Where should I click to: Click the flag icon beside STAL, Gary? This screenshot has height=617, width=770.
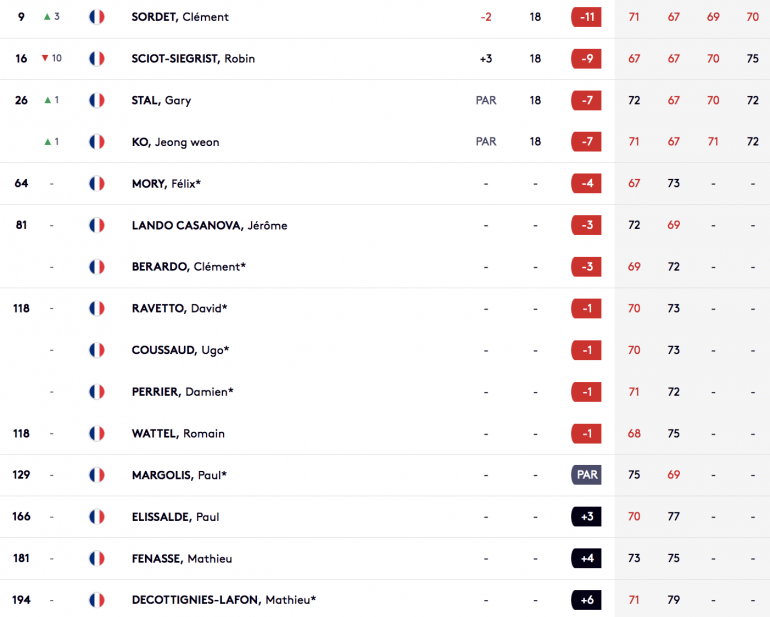pyautogui.click(x=97, y=100)
